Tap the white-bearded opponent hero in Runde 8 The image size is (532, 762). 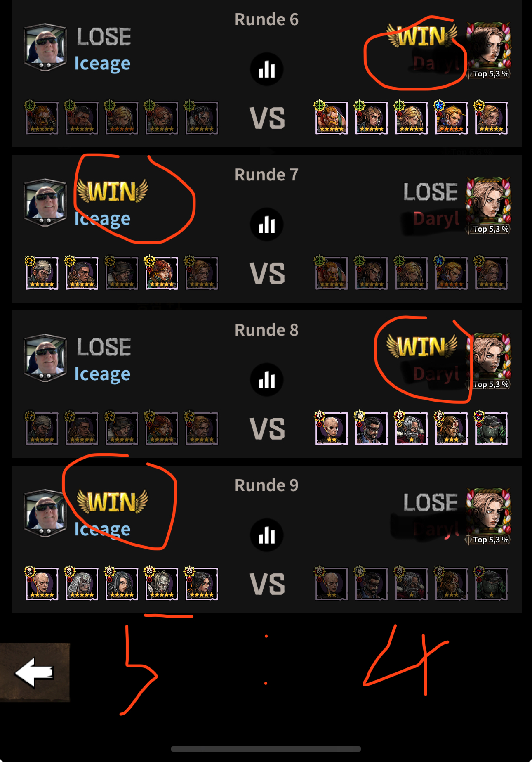click(411, 428)
